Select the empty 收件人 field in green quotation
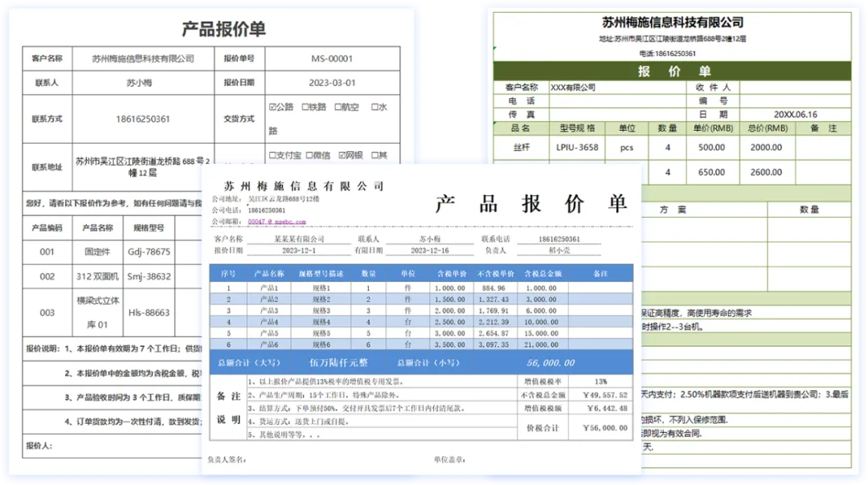This screenshot has width=868, height=485. click(x=795, y=88)
